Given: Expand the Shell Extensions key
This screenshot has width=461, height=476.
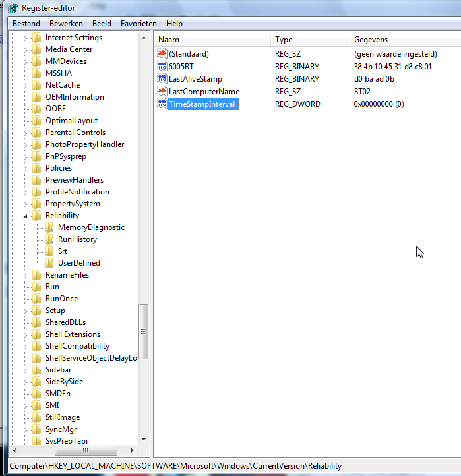Looking at the screenshot, I should click(x=26, y=335).
